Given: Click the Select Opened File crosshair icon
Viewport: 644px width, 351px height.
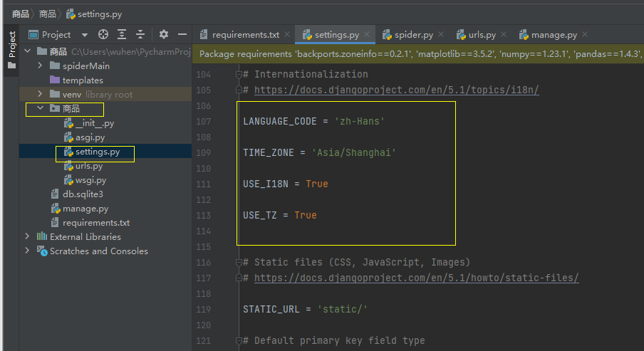Looking at the screenshot, I should pyautogui.click(x=103, y=34).
